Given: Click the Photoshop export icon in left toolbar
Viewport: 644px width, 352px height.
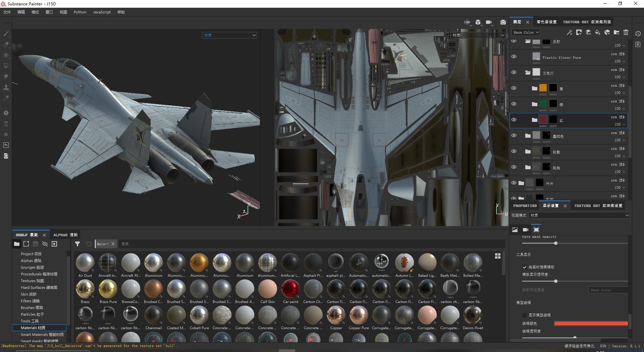Looking at the screenshot, I should tap(6, 145).
